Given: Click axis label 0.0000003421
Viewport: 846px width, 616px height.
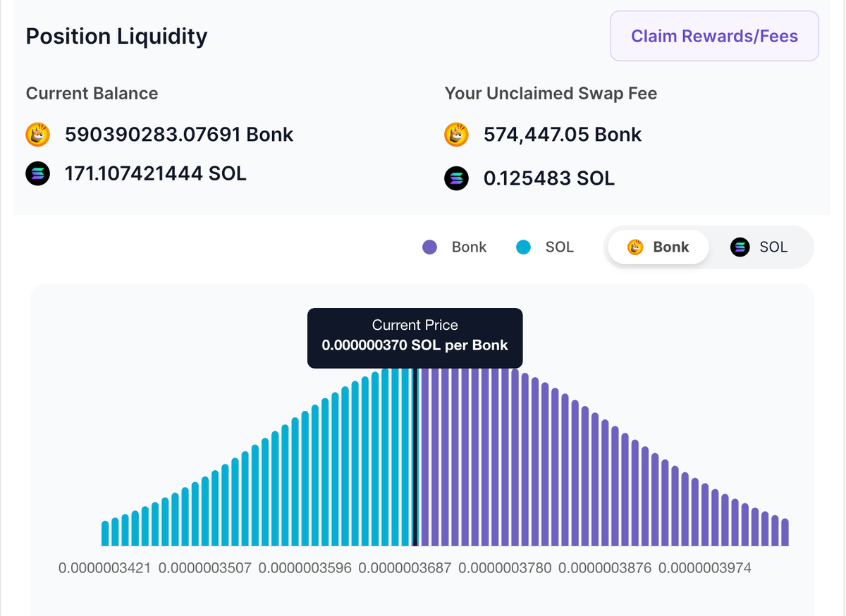Looking at the screenshot, I should point(105,568).
